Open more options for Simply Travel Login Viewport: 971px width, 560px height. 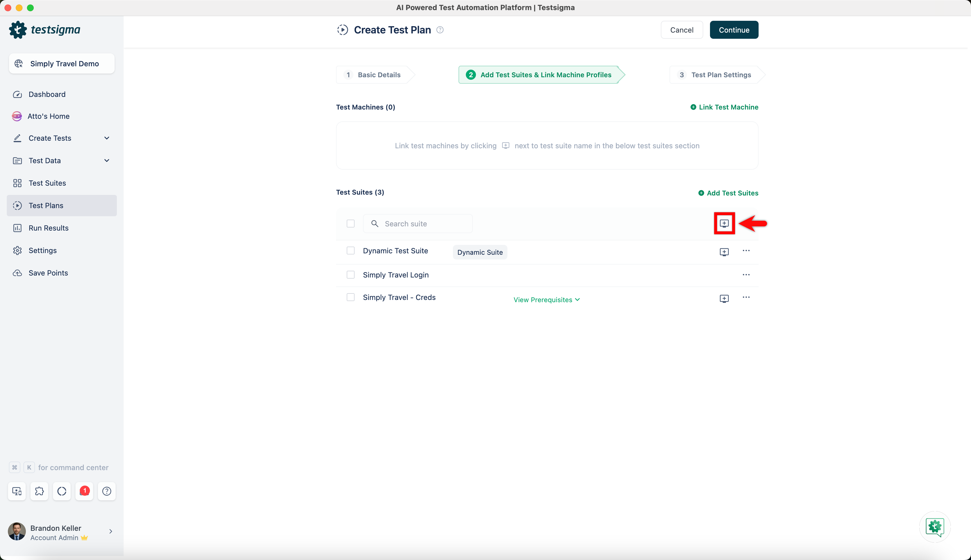pyautogui.click(x=746, y=275)
